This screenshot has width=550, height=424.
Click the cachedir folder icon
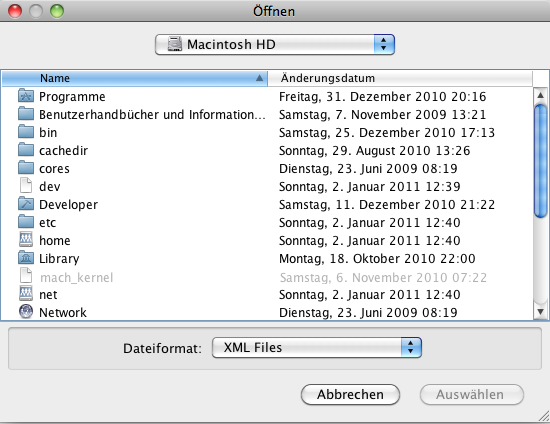pyautogui.click(x=26, y=150)
